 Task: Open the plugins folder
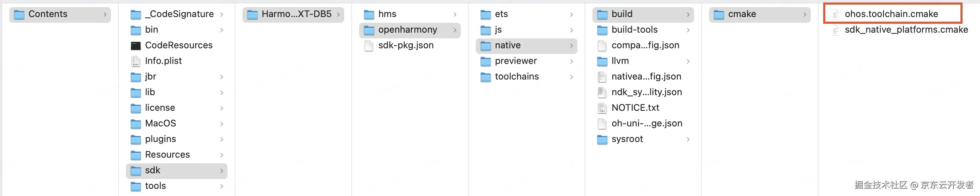[x=160, y=139]
